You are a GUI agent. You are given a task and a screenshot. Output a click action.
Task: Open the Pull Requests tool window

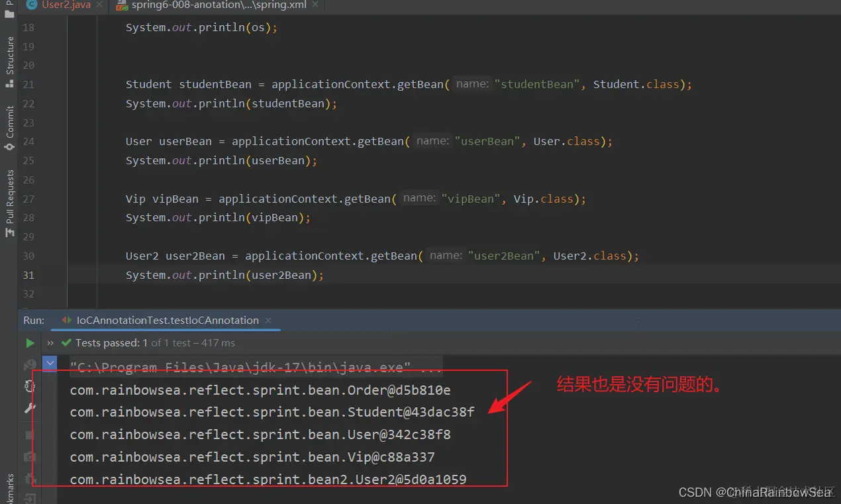click(9, 203)
